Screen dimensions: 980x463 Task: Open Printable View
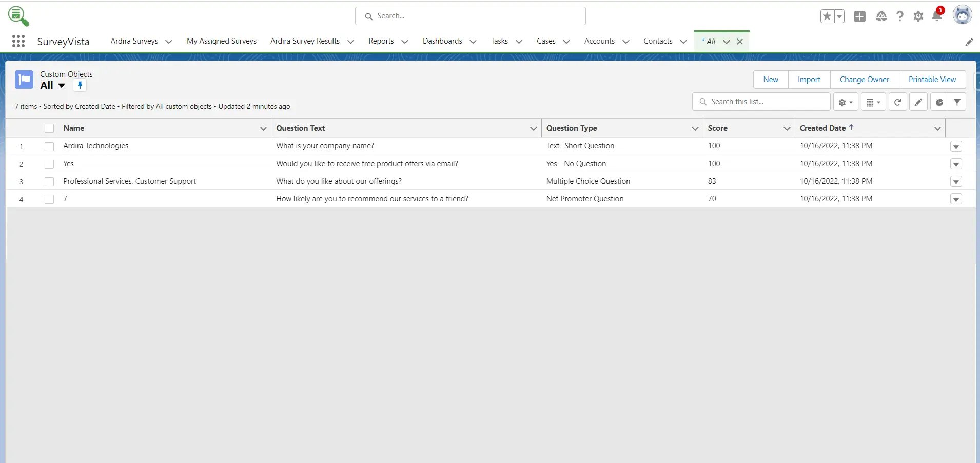tap(932, 80)
